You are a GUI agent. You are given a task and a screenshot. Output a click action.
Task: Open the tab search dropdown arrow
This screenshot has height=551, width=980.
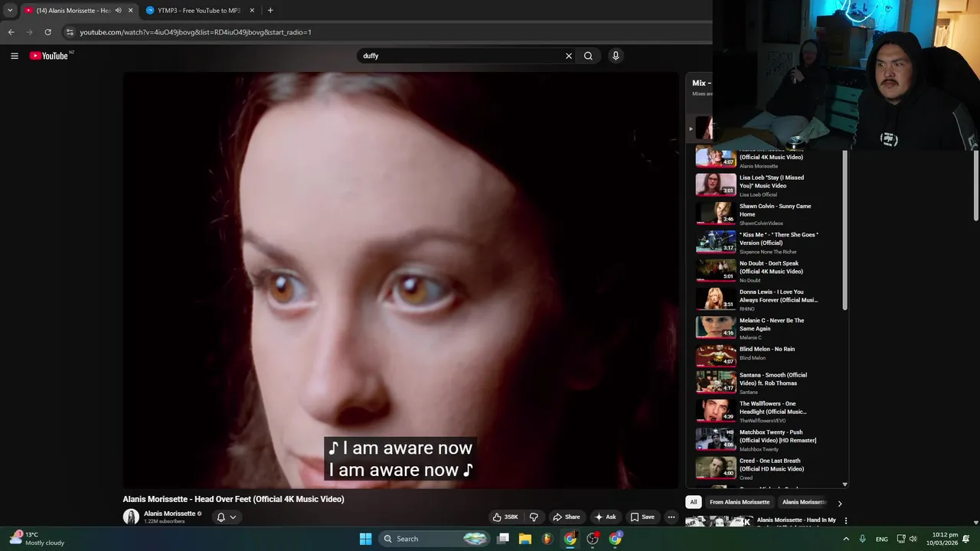coord(9,11)
